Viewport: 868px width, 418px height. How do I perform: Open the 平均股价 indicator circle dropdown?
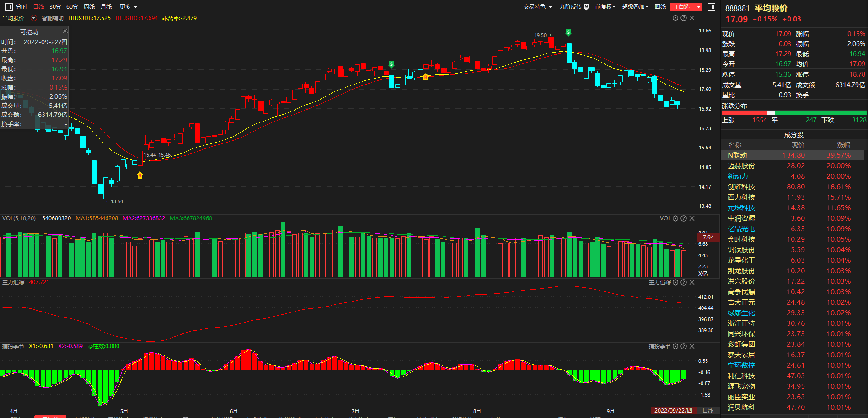(x=33, y=18)
